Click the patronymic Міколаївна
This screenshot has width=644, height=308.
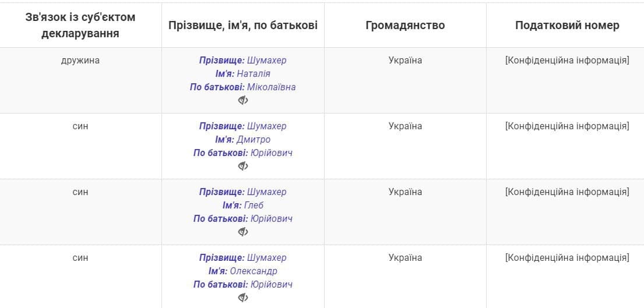pos(272,87)
